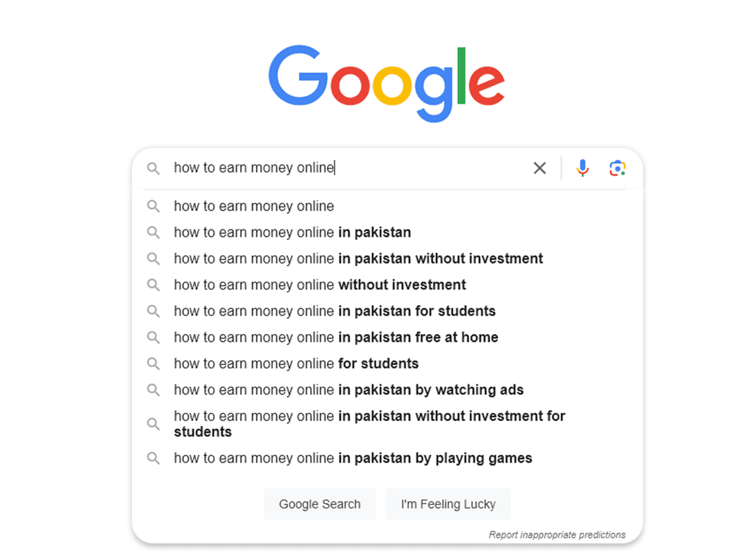Select 'in pakistan by watching ads' suggestion

click(349, 389)
